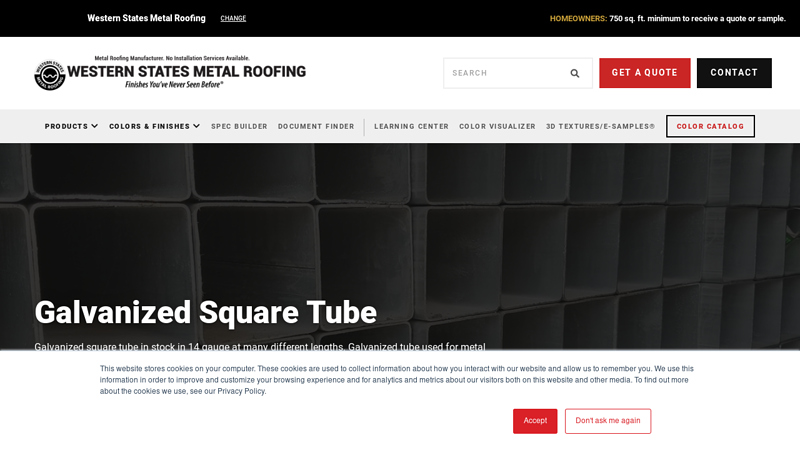
Task: Go to the Learning Center
Action: point(411,127)
